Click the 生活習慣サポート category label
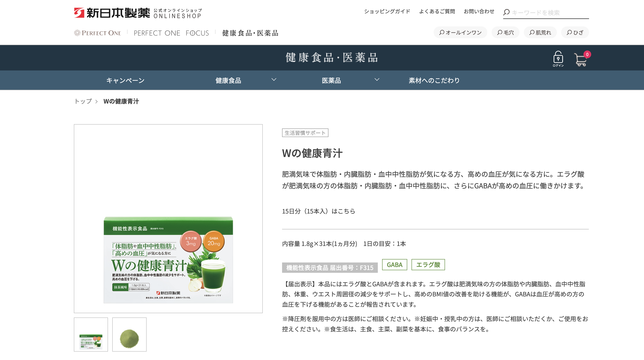The height and width of the screenshot is (360, 644). tap(305, 133)
